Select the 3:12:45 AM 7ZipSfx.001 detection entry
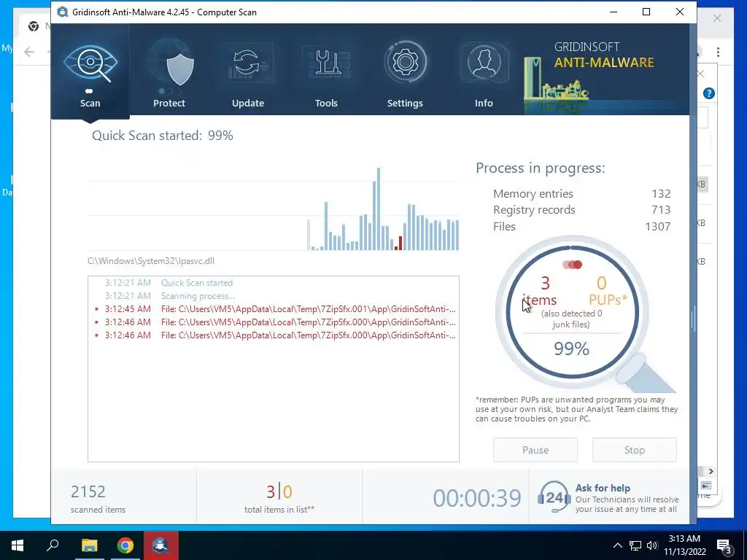Image resolution: width=747 pixels, height=560 pixels. 274,309
